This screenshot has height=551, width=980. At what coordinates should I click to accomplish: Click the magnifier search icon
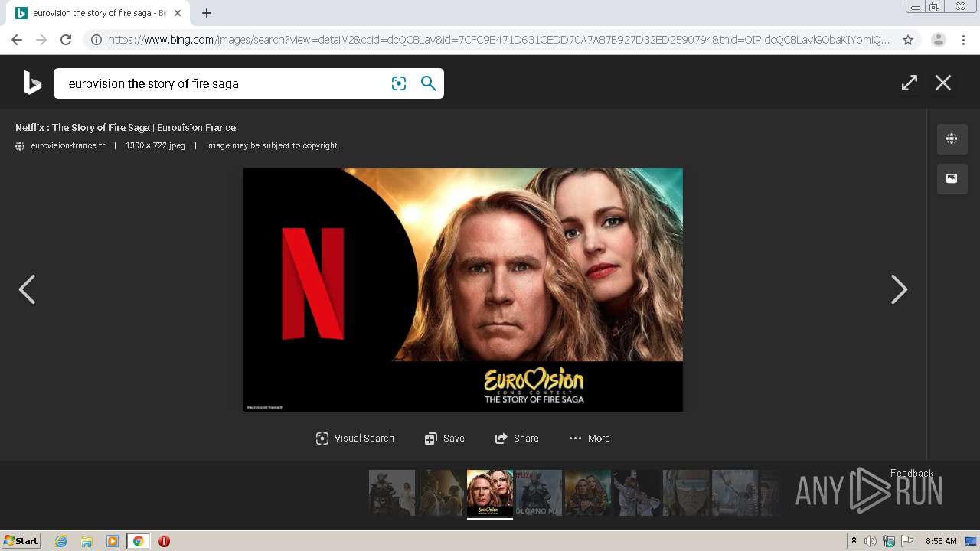(x=429, y=83)
